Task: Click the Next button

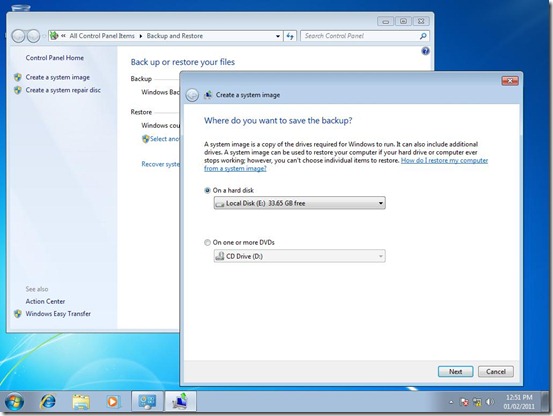Action: pyautogui.click(x=455, y=372)
